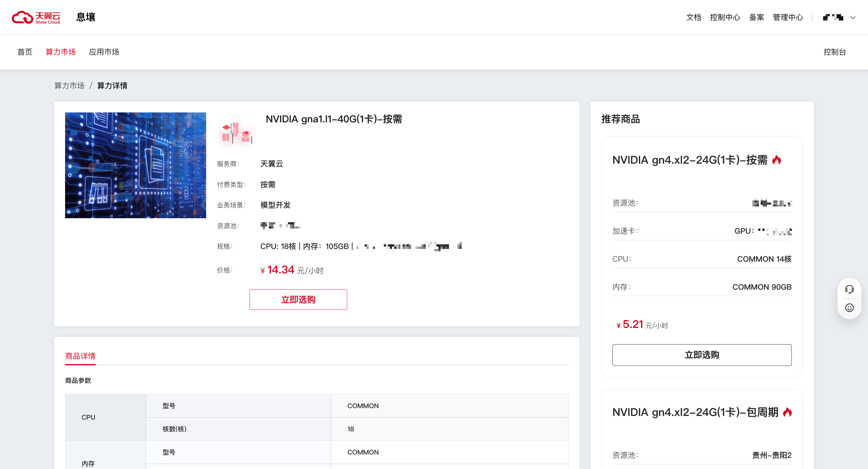
Task: Switch to 应用市场 tab
Action: click(x=104, y=52)
